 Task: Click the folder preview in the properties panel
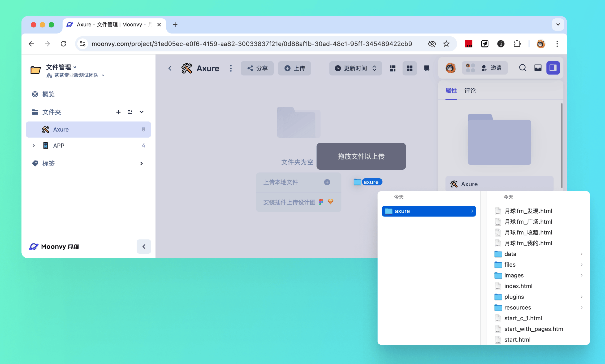pyautogui.click(x=499, y=139)
